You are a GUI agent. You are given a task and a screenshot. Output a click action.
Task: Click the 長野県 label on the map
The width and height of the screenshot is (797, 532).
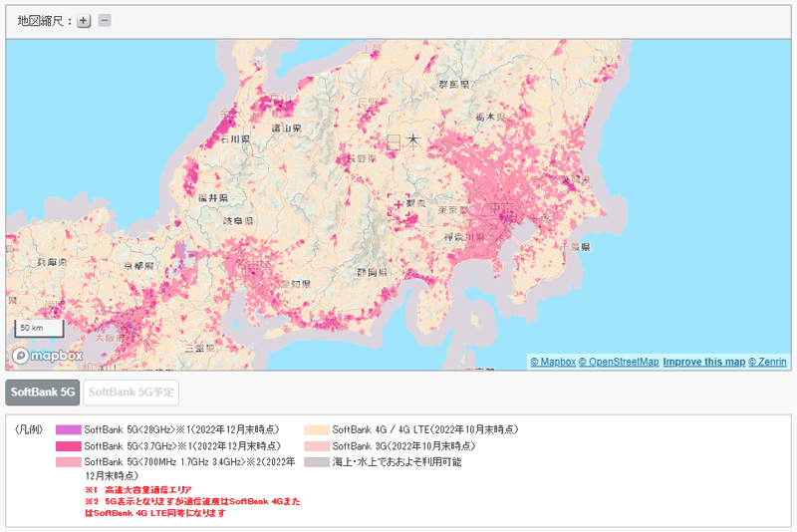(x=362, y=159)
